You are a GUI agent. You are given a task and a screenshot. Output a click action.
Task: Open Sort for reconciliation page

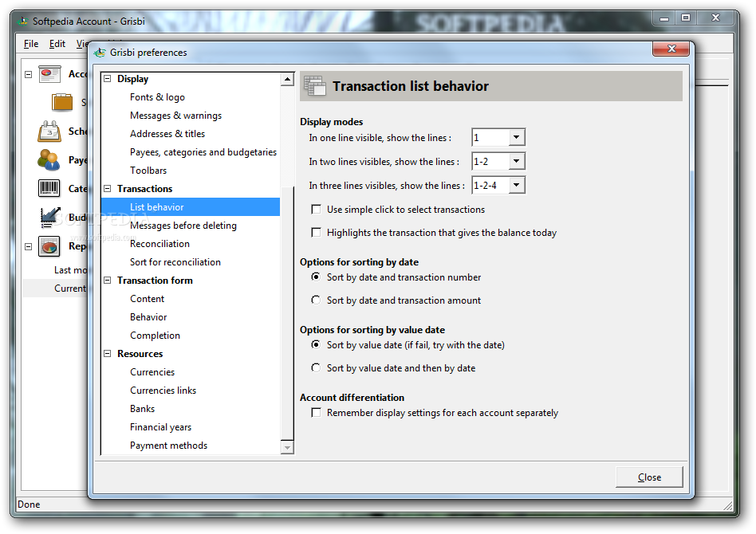175,261
